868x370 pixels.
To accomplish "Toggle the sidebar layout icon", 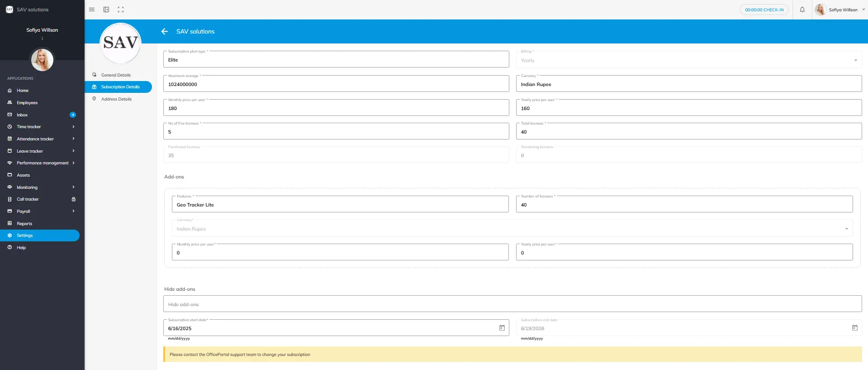I will point(106,10).
